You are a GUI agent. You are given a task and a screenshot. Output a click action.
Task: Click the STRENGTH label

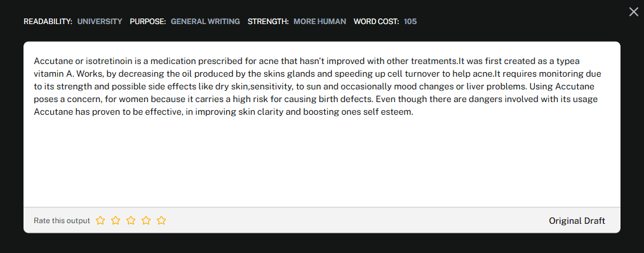268,22
